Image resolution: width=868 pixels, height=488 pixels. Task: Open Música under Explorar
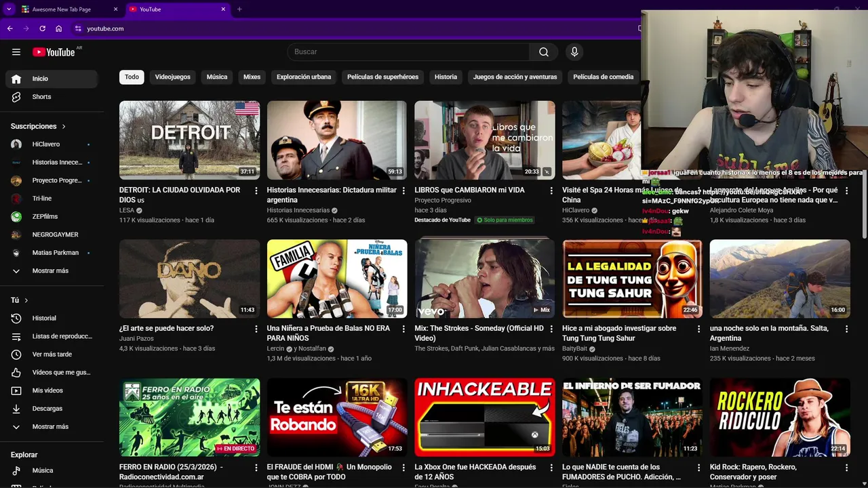pyautogui.click(x=52, y=470)
